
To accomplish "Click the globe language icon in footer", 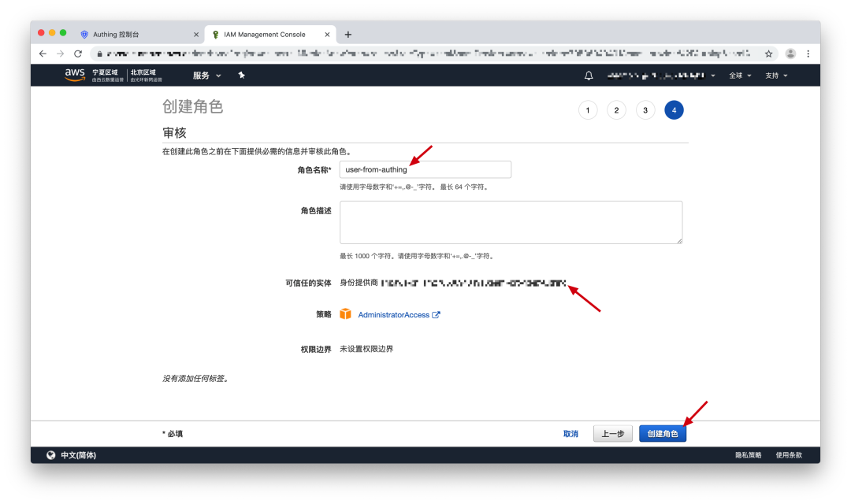I will (50, 455).
